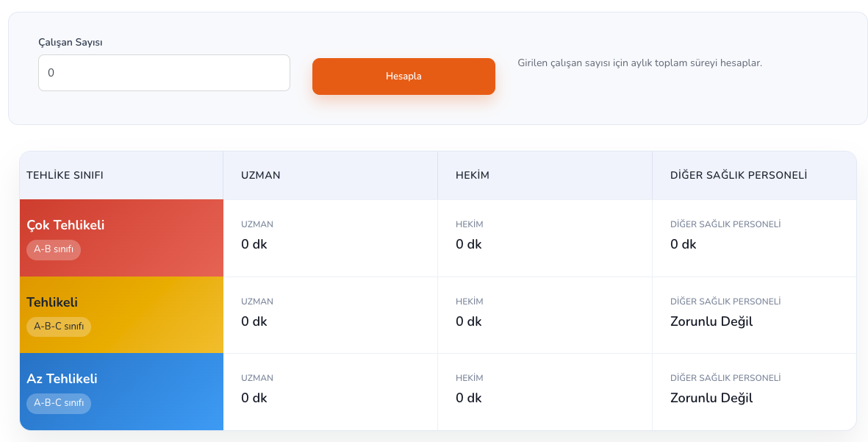Click the A-B-C sınıfı badge in Az Tehlikeli row
Screen dimensions: 868x442
pos(59,403)
